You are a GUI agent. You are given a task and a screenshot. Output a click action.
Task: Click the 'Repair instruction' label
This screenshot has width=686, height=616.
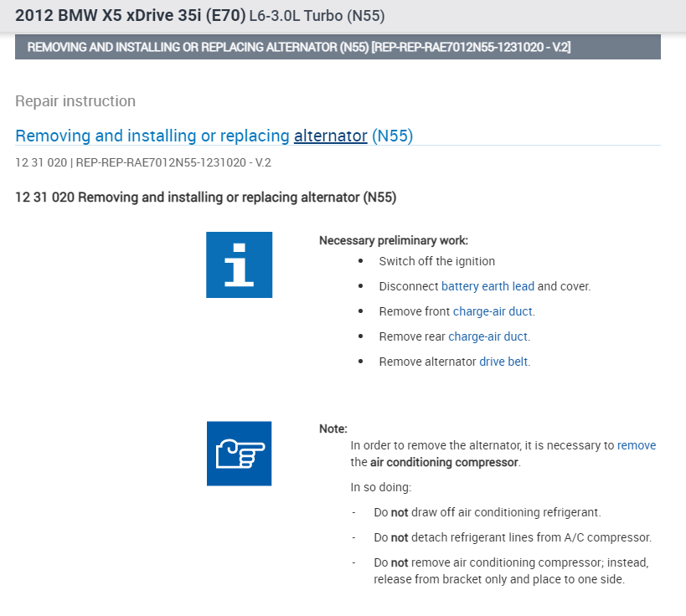(75, 101)
